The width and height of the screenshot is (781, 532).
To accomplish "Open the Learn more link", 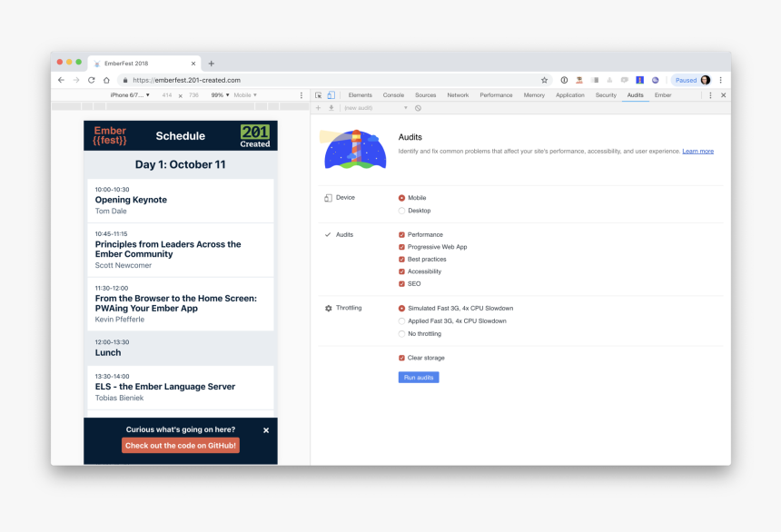I will (x=697, y=152).
